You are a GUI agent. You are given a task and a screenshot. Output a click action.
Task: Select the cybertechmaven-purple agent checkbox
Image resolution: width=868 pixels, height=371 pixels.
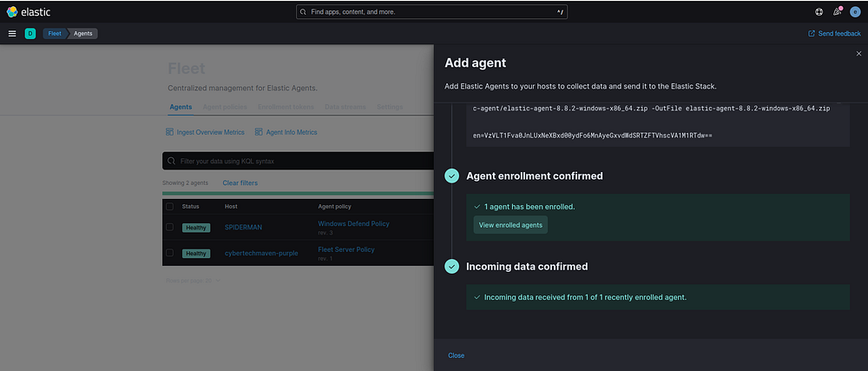tap(170, 253)
